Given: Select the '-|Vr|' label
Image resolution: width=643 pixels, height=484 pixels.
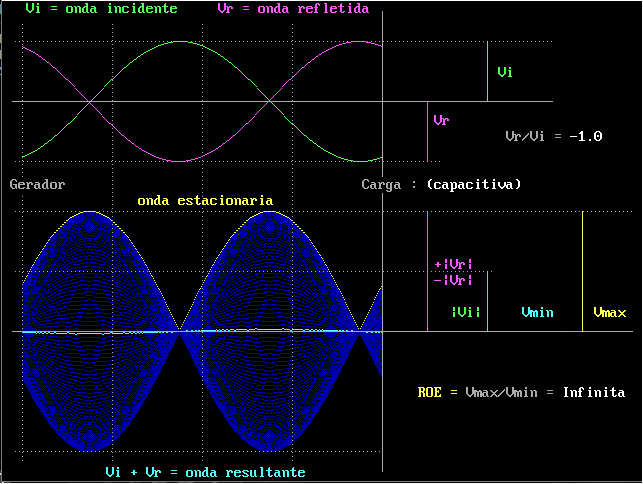Looking at the screenshot, I should (453, 280).
